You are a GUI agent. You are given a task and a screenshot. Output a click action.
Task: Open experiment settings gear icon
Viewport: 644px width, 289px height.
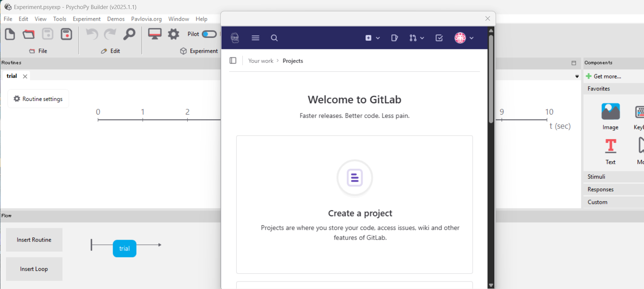[x=174, y=34]
